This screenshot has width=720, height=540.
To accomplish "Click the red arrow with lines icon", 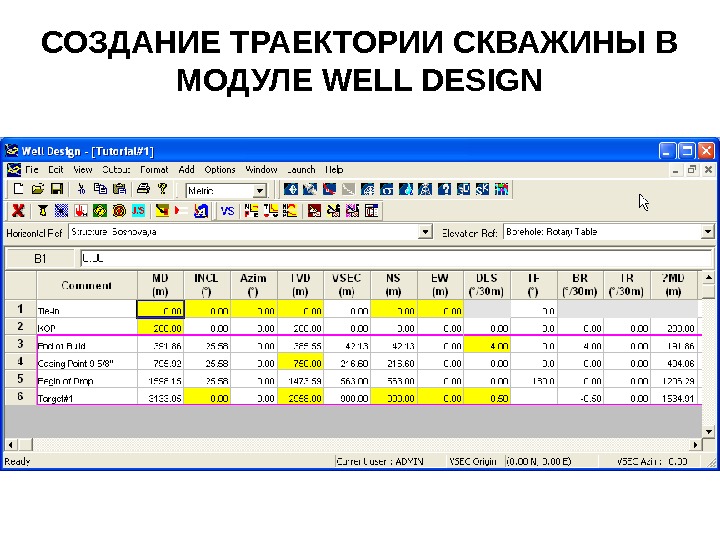I will [x=181, y=211].
